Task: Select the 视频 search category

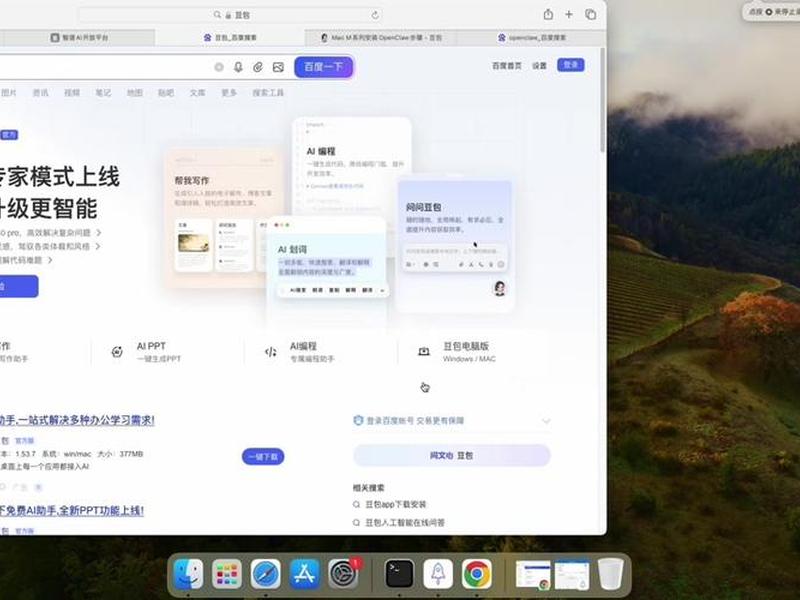Action: coord(72,92)
